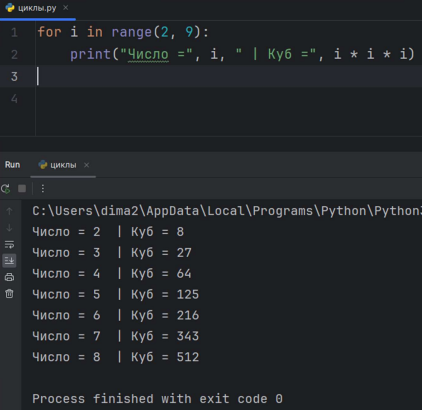Jump down the stack trace with down arrow
This screenshot has height=410, width=422.
[9, 228]
